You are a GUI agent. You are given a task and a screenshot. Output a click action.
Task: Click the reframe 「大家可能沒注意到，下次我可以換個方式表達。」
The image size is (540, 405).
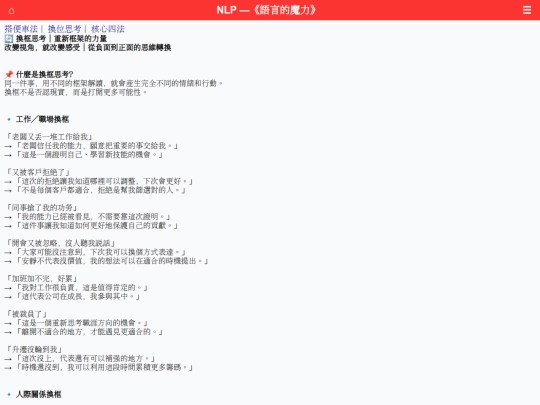(101, 252)
